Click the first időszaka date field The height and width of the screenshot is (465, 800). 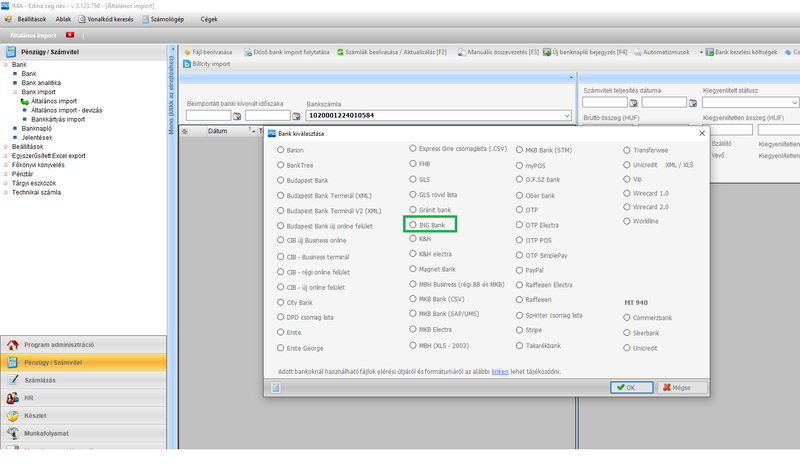point(208,116)
